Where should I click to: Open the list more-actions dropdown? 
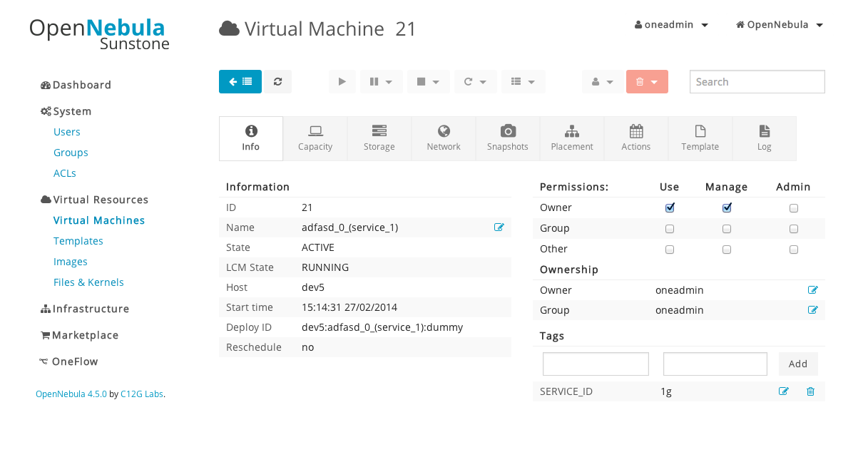pos(524,81)
